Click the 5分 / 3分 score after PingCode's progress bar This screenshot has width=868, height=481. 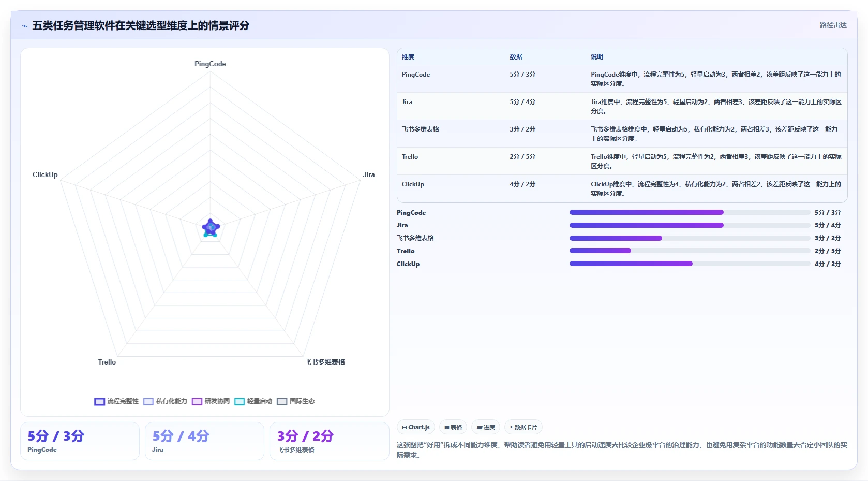click(828, 213)
